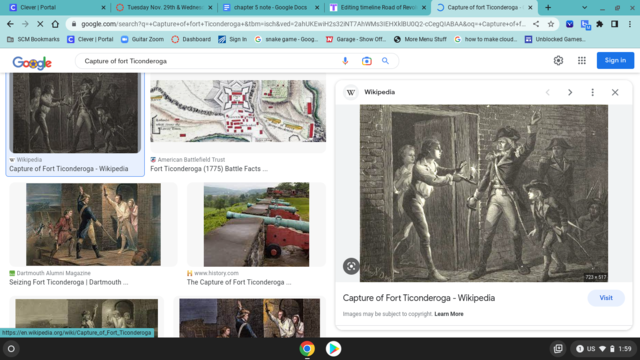Open snake game bookmark
The image size is (640, 360).
point(287,39)
